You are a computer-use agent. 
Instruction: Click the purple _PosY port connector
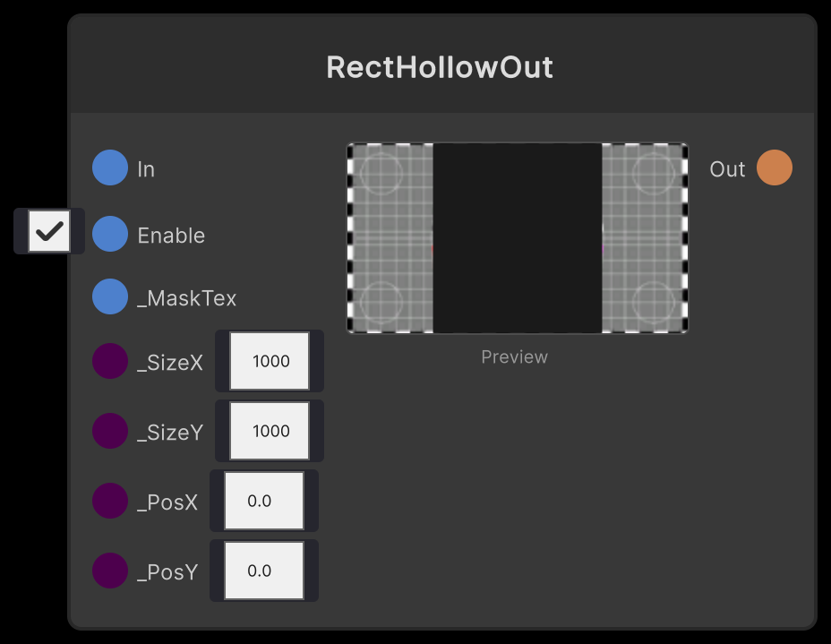click(109, 571)
